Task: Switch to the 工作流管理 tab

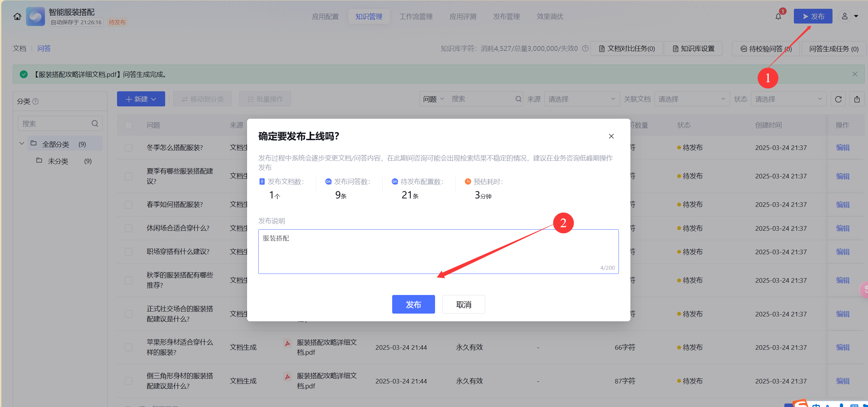Action: (x=416, y=17)
